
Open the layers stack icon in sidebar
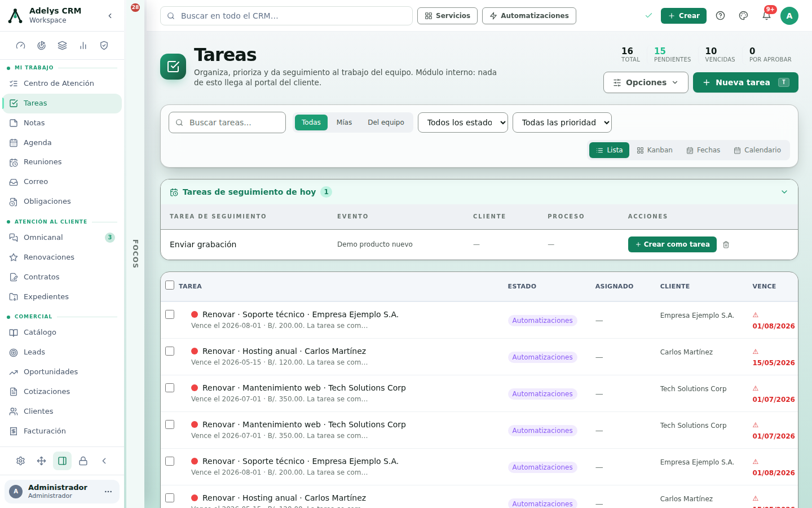[63, 46]
